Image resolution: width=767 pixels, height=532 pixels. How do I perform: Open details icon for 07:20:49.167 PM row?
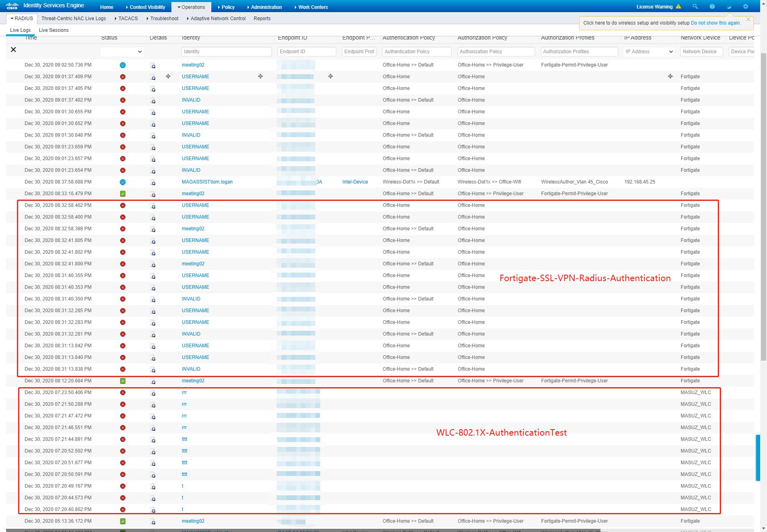(153, 486)
